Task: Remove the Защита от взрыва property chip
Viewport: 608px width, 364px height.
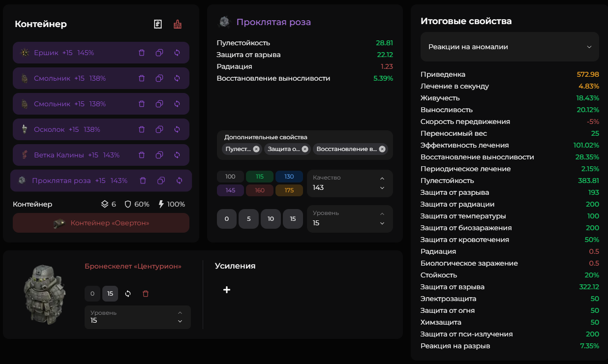Action: click(305, 149)
